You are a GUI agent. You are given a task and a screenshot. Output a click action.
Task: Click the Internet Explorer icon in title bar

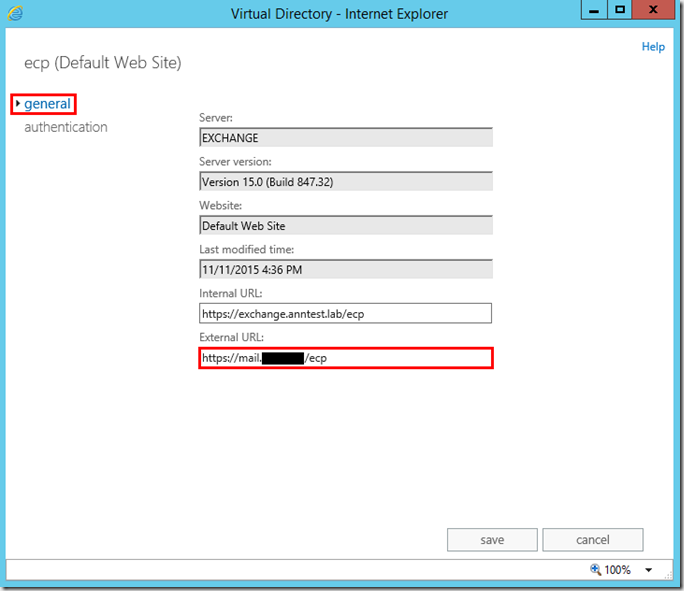17,14
